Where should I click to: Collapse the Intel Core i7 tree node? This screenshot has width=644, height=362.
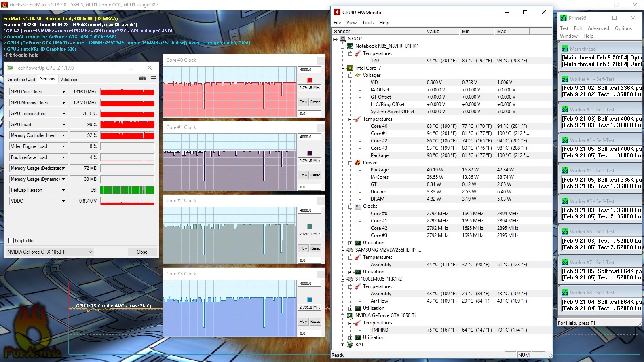point(342,68)
